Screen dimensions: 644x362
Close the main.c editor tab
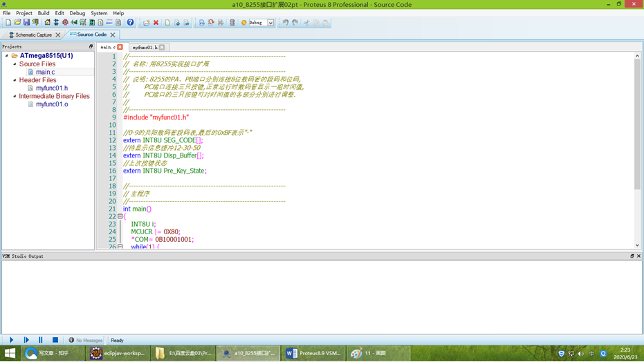[x=120, y=47]
